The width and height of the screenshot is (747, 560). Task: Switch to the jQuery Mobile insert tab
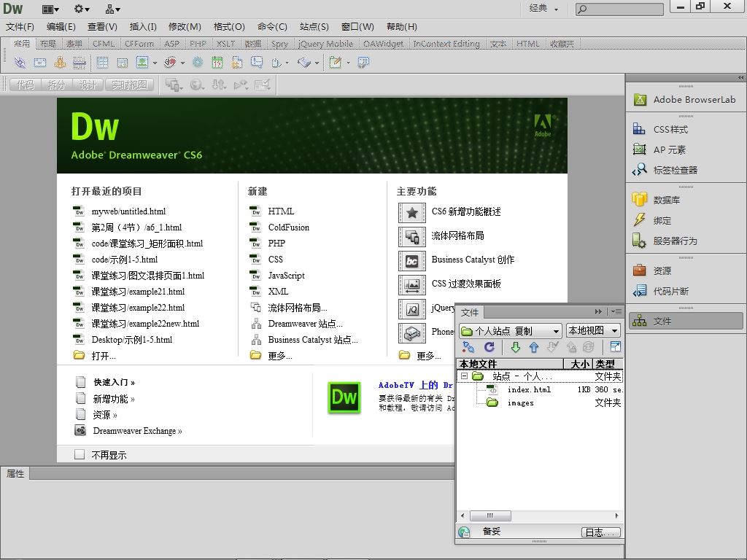pos(325,44)
